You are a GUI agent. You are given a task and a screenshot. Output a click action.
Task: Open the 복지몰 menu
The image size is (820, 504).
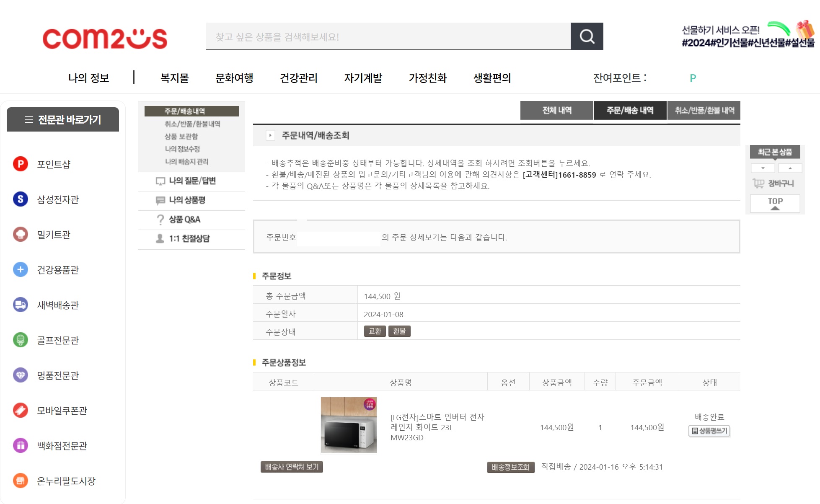tap(174, 78)
